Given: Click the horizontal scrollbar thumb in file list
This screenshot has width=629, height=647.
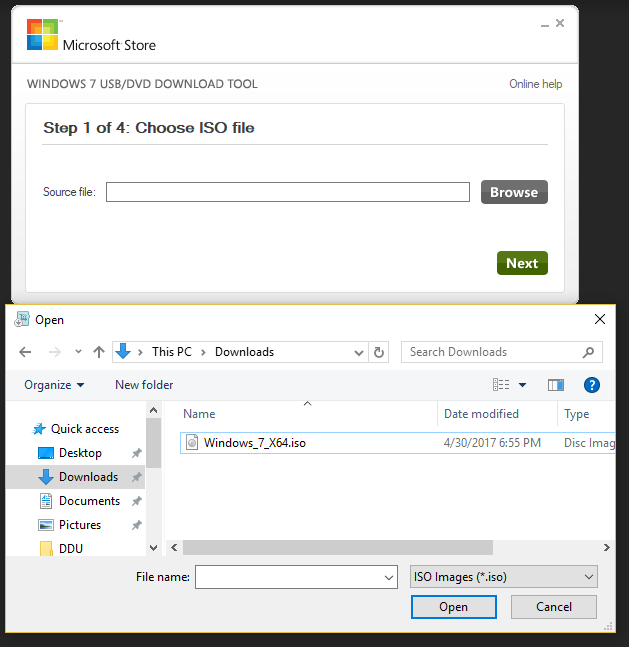Looking at the screenshot, I should coord(338,548).
